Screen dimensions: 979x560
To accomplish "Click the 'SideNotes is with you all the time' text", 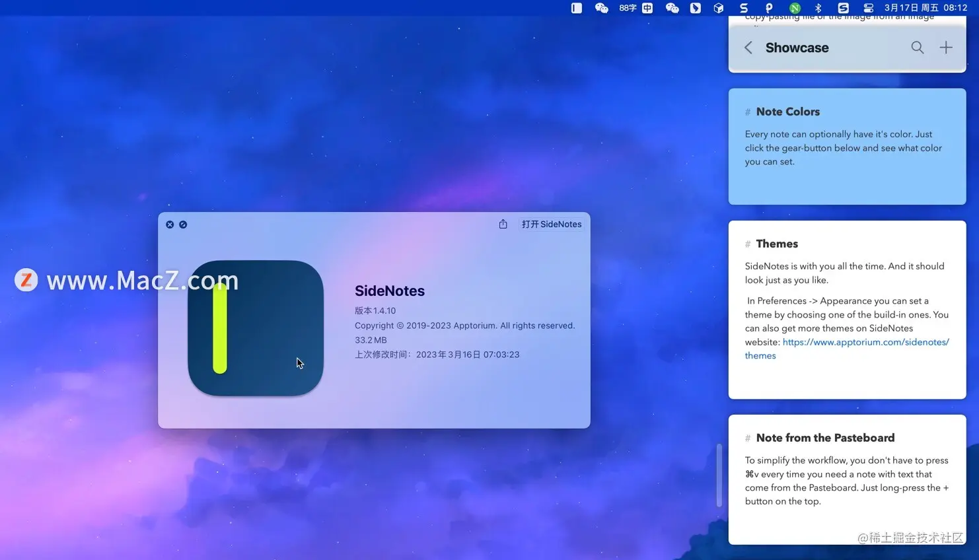I will coord(845,273).
